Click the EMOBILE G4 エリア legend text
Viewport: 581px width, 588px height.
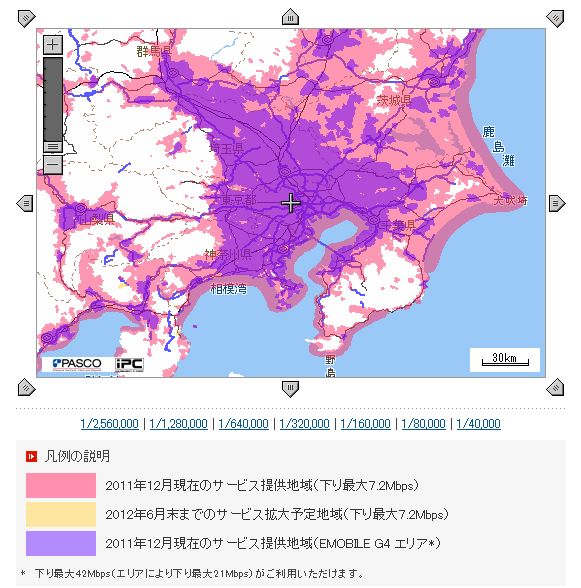click(273, 543)
